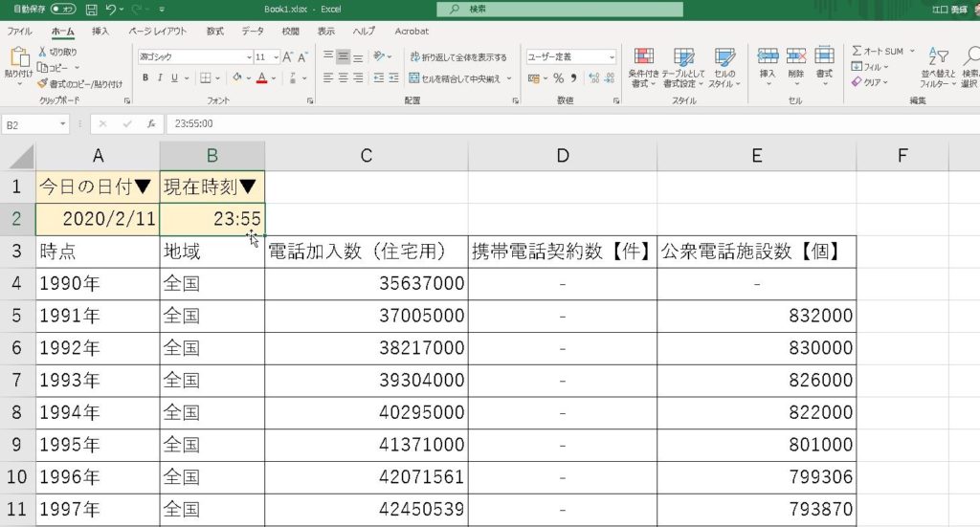The image size is (980, 527).
Task: Click the AutoSum (オート SUM) sigma icon
Action: pyautogui.click(x=857, y=51)
